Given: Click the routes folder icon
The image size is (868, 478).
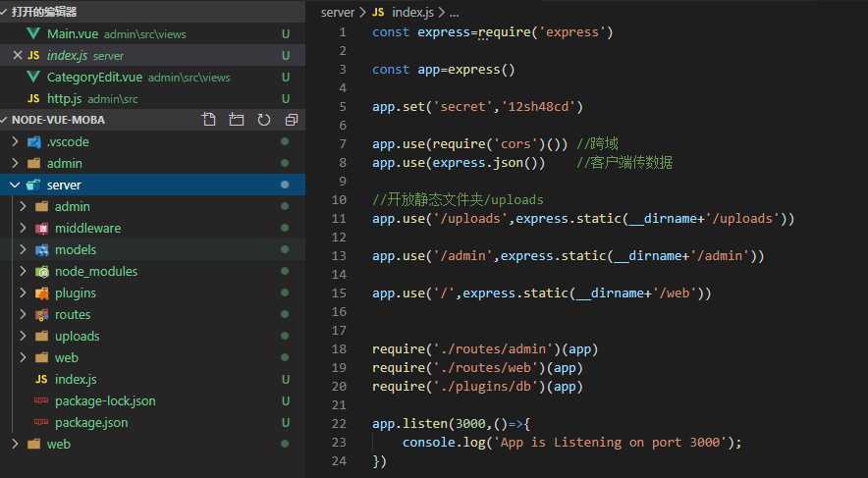Looking at the screenshot, I should tap(41, 314).
